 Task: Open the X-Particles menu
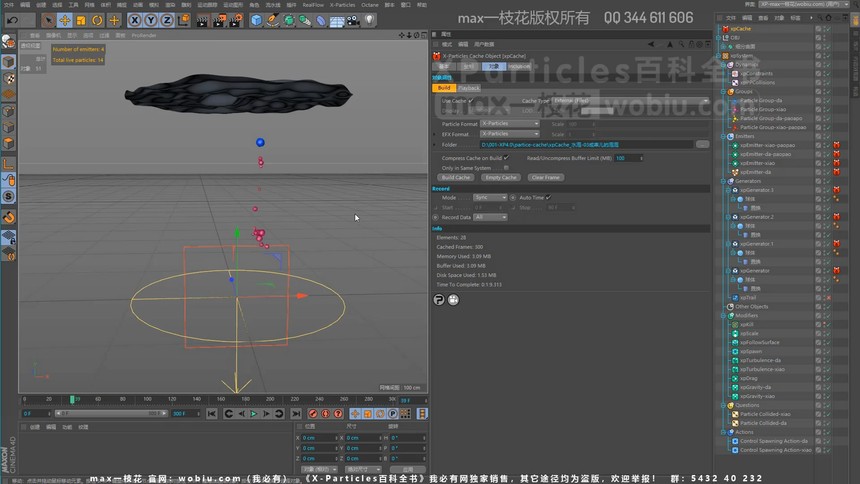[342, 4]
